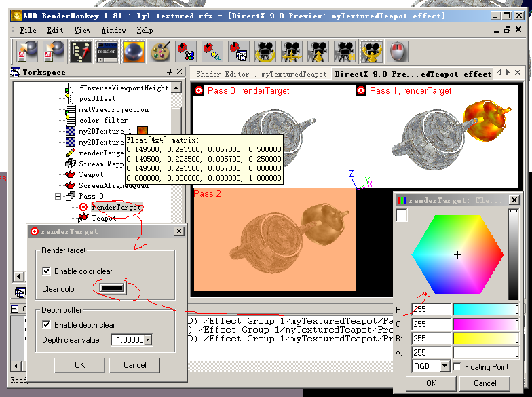The width and height of the screenshot is (532, 397).
Task: Select the camera zoom up-arrow icon
Action: [x=318, y=52]
